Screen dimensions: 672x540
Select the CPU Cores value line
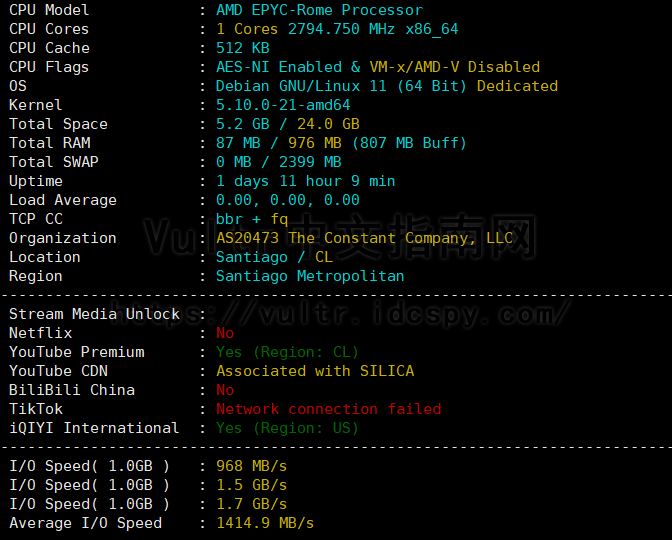point(337,29)
